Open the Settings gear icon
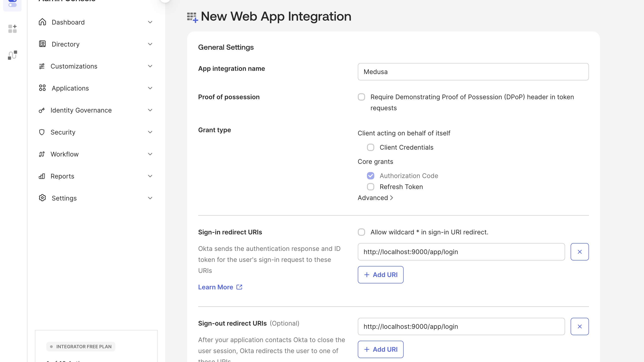Screen dimensions: 644x362 [x=42, y=198]
